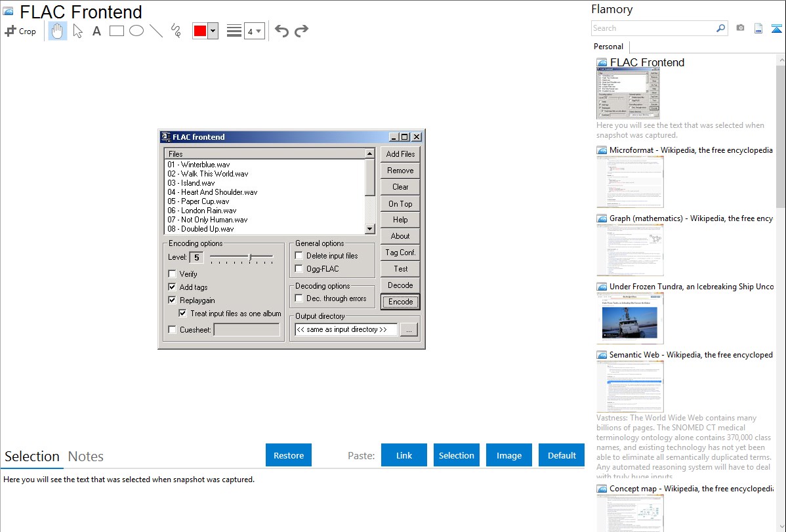Click the Cuesheet path field
The height and width of the screenshot is (532, 786).
click(x=247, y=329)
